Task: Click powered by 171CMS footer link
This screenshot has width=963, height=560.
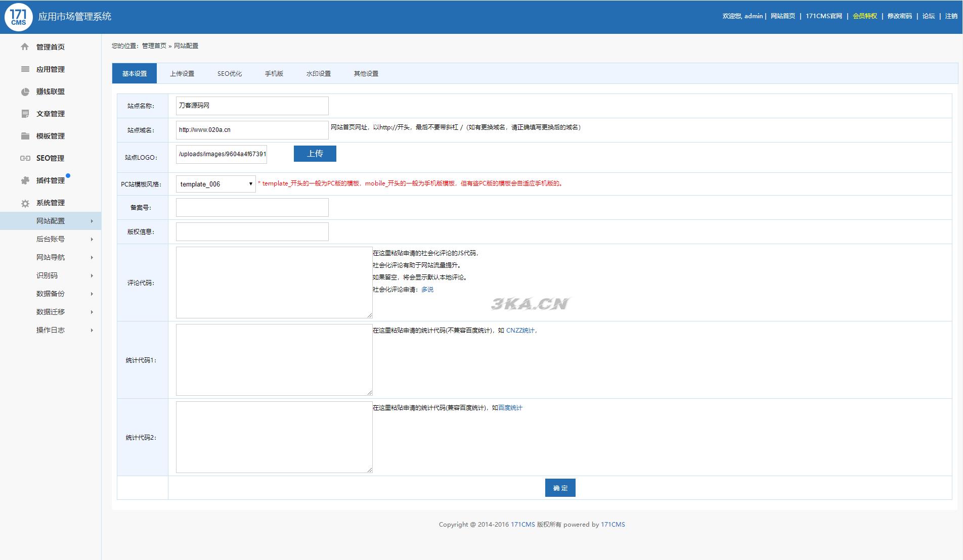Action: pyautogui.click(x=613, y=525)
